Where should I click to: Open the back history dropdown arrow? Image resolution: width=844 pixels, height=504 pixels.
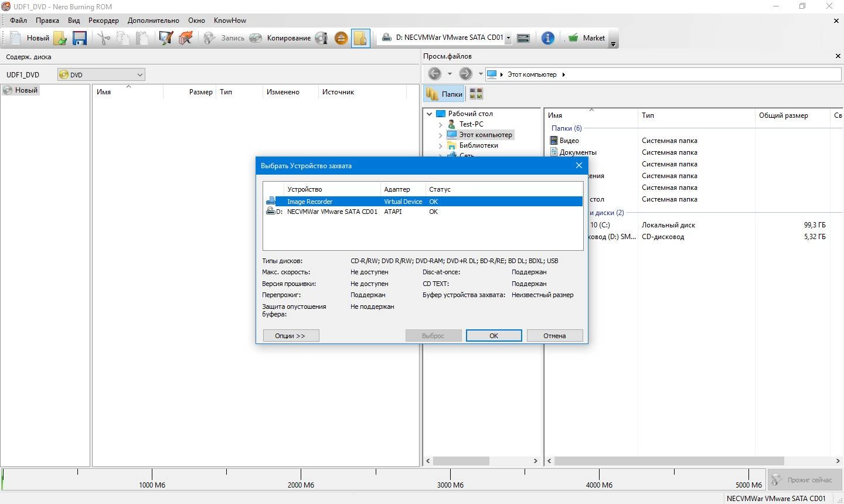(450, 74)
